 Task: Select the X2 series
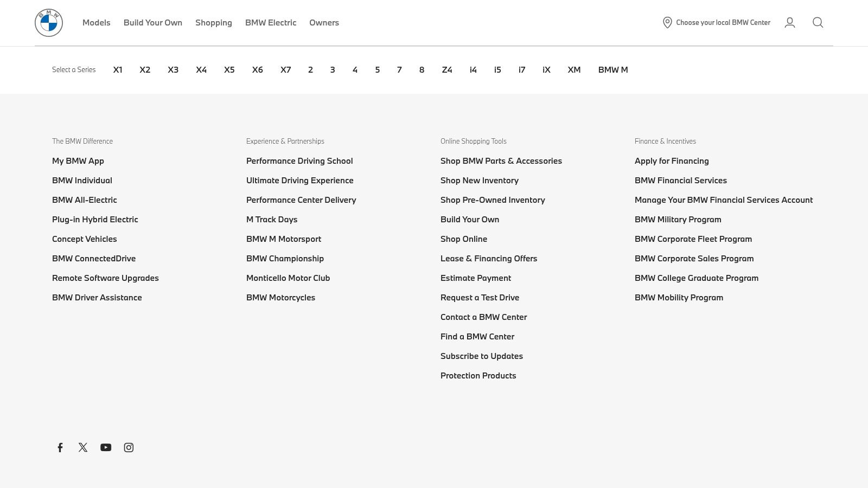click(145, 70)
